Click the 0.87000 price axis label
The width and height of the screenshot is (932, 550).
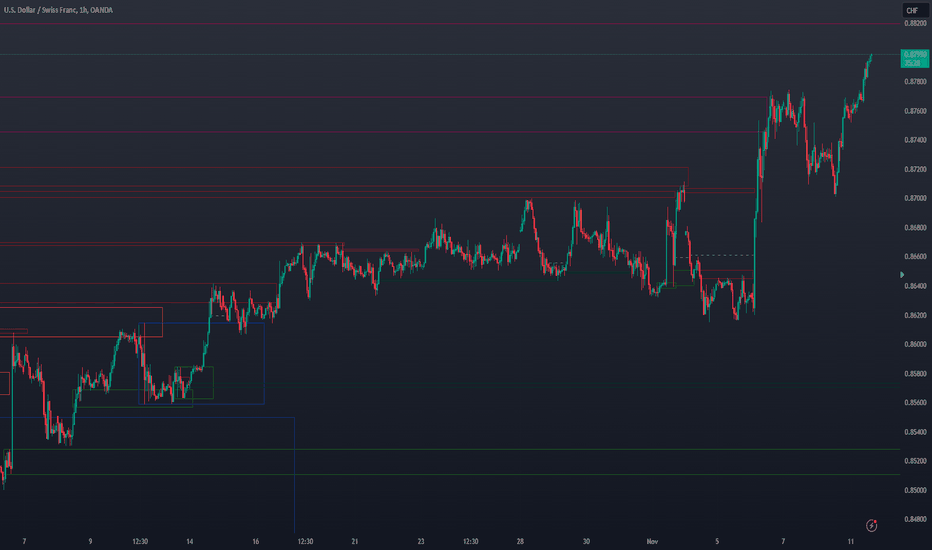pos(915,199)
